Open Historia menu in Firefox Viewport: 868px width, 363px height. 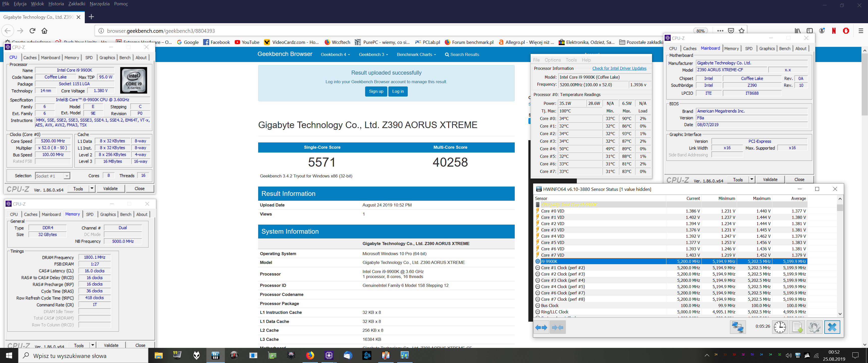[x=56, y=4]
